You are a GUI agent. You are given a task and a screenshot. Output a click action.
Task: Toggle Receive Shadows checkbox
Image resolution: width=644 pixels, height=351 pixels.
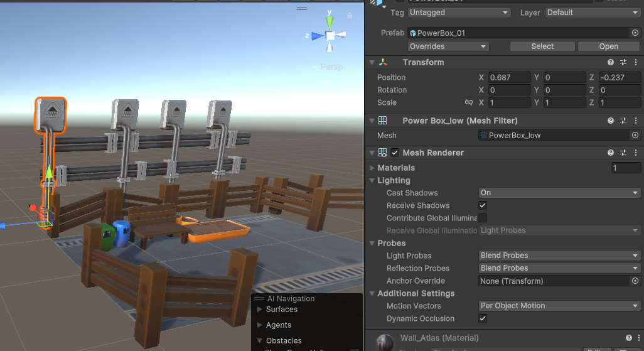[483, 205]
